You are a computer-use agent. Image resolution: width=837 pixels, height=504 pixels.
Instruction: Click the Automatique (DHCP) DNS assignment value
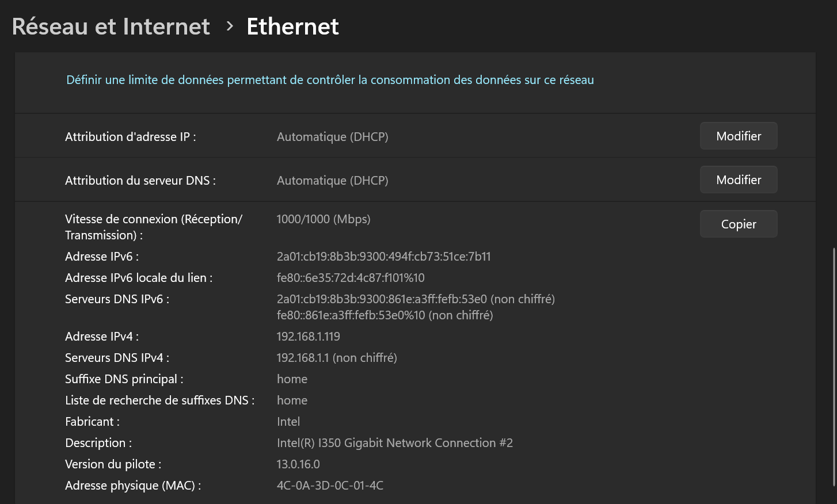pyautogui.click(x=332, y=181)
